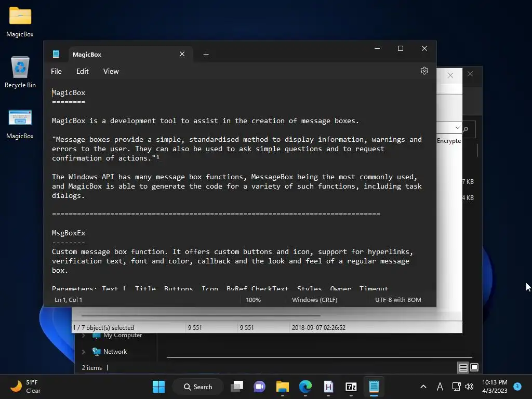
Task: Close the MagicBox Notepad tab
Action: pos(182,54)
